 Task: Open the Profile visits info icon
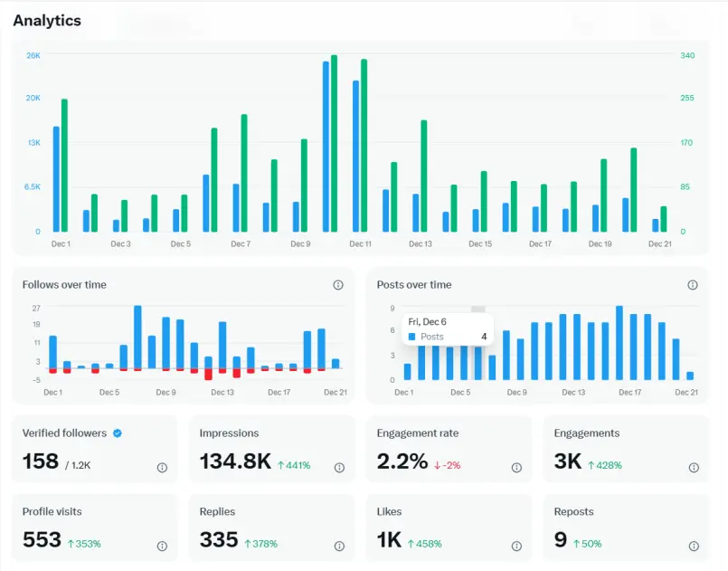click(162, 546)
